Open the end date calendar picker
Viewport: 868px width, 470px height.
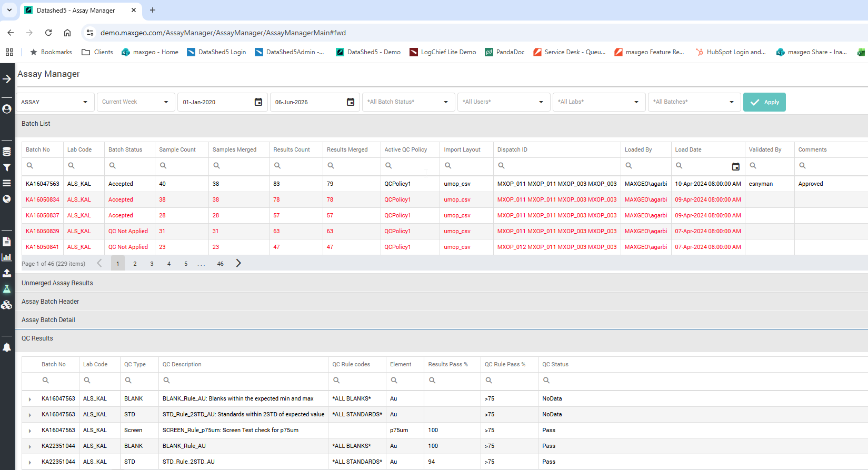pos(351,102)
